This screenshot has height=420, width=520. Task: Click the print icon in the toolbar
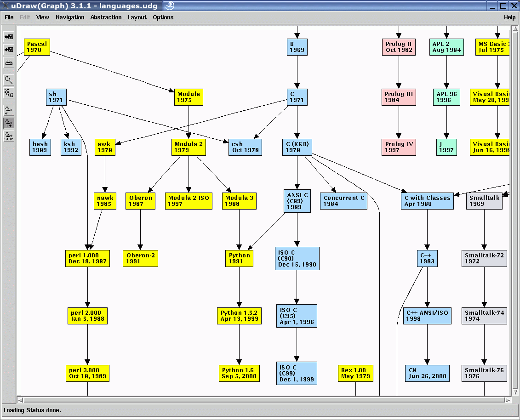[9, 63]
